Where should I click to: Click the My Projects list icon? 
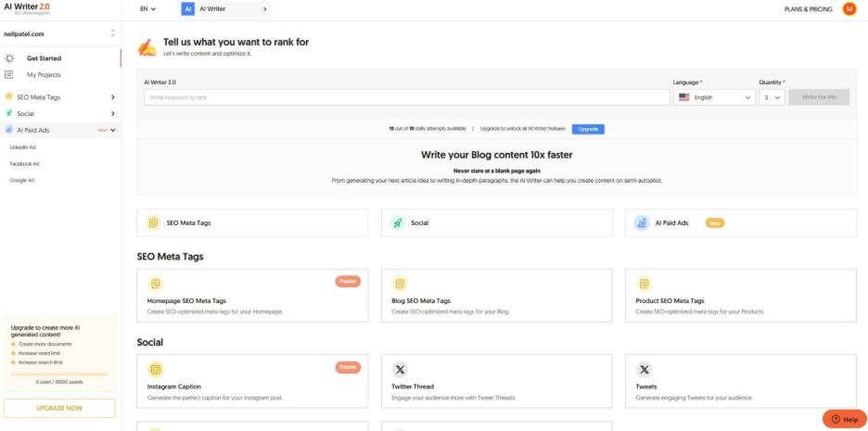(x=9, y=75)
